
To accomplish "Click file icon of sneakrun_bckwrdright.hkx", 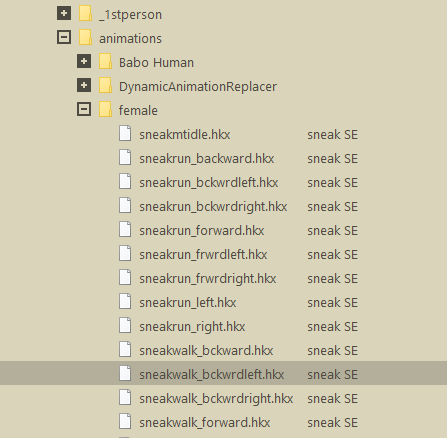I will pos(125,206).
